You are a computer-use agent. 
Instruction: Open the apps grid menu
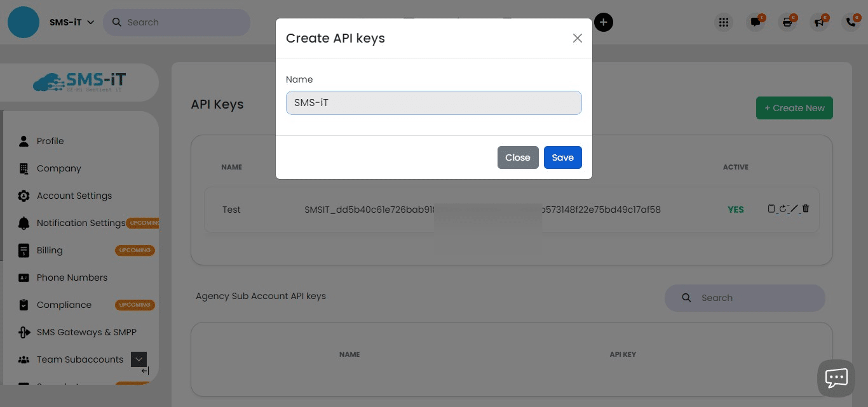tap(723, 22)
